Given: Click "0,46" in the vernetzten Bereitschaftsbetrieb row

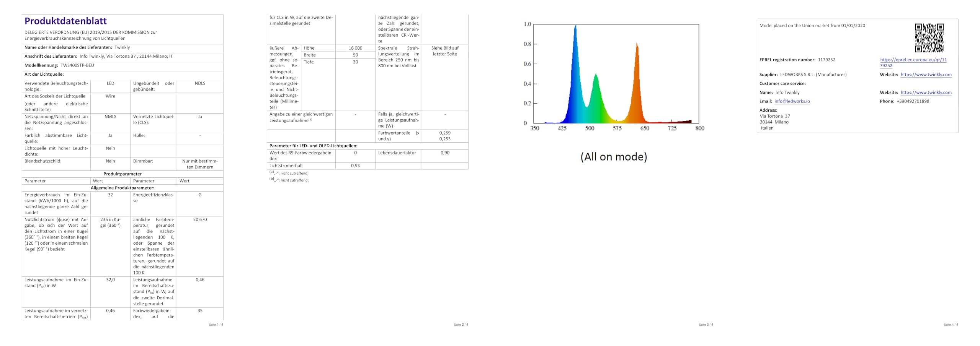Looking at the screenshot, I should [x=110, y=311].
